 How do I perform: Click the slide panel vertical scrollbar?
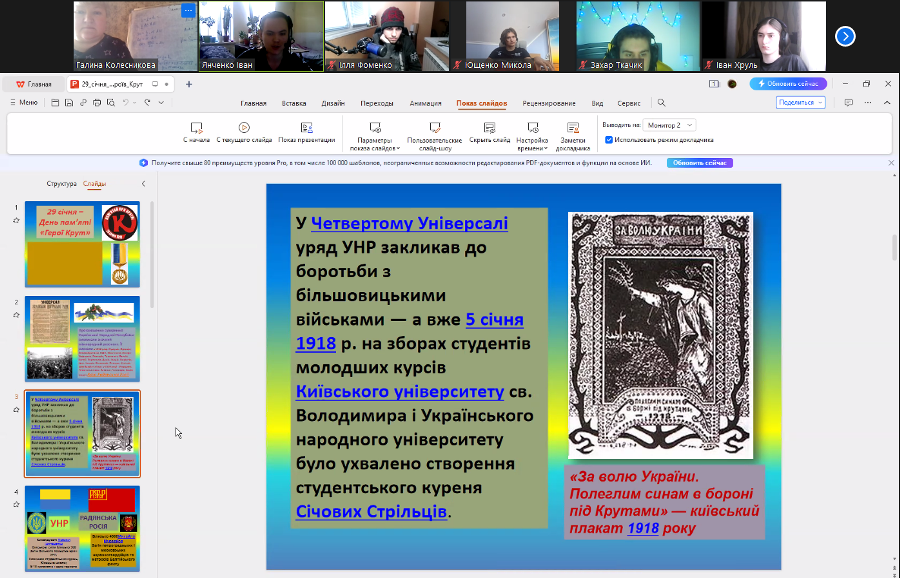tap(152, 254)
